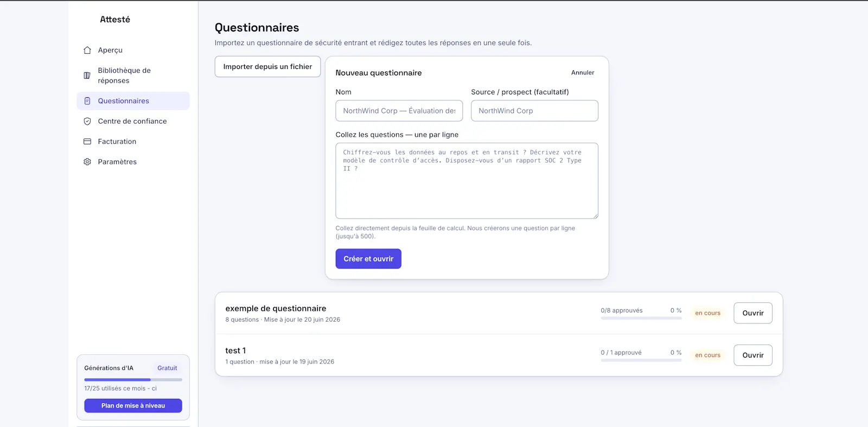Click en cours badge for test 1
This screenshot has width=868, height=427.
click(707, 355)
